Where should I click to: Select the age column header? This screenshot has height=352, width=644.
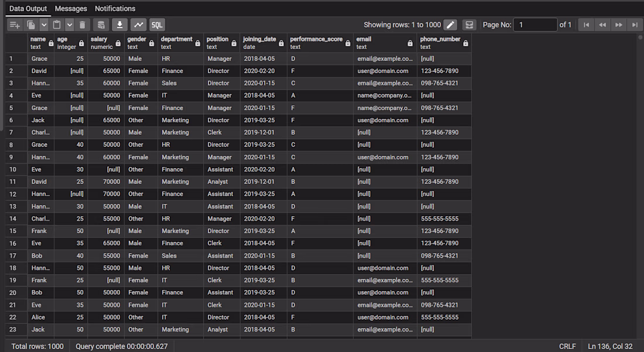tap(70, 43)
